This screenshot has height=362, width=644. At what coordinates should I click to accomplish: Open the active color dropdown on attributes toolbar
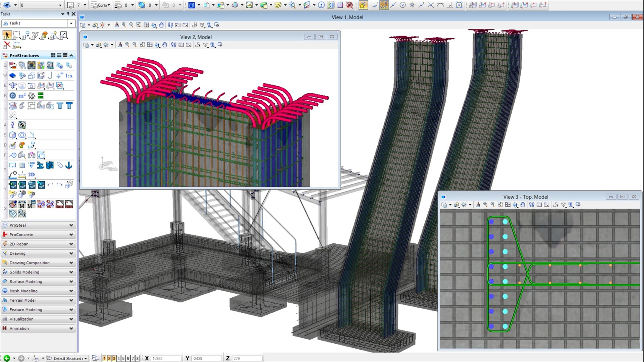point(85,5)
